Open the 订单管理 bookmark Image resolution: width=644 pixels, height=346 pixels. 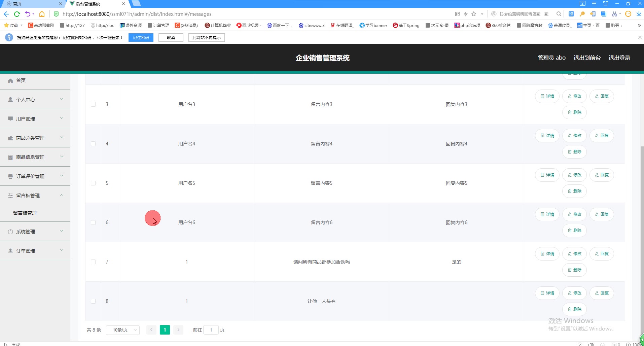[158, 25]
